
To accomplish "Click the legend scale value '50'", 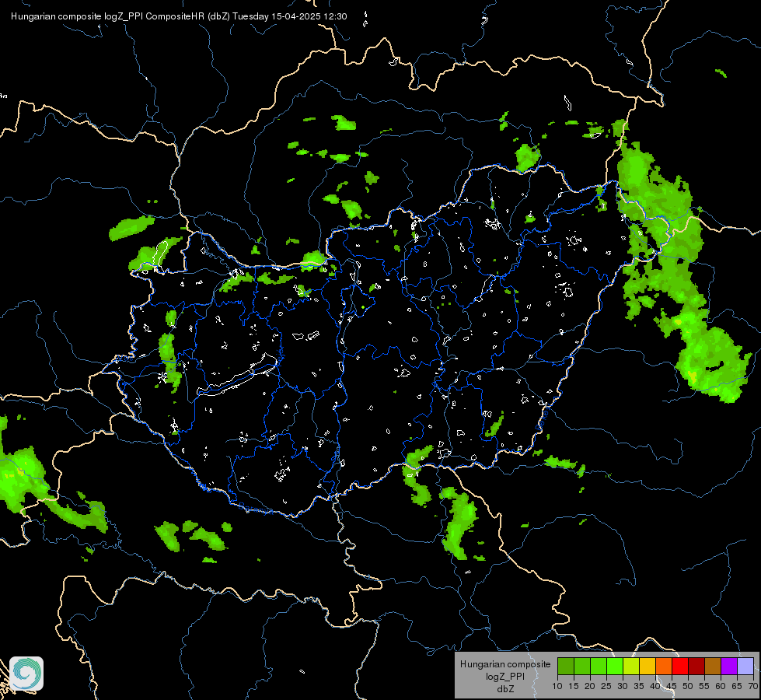I will point(688,687).
